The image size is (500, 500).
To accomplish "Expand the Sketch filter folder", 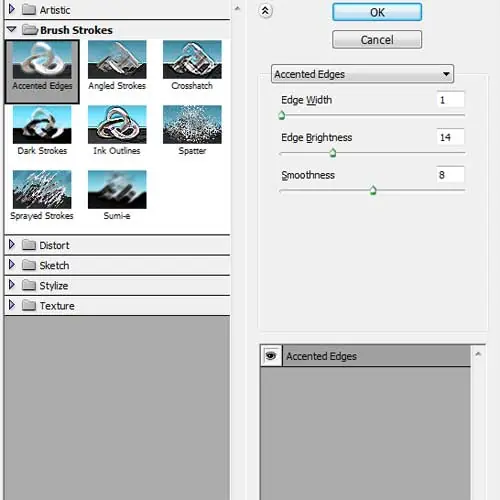I will tap(12, 265).
